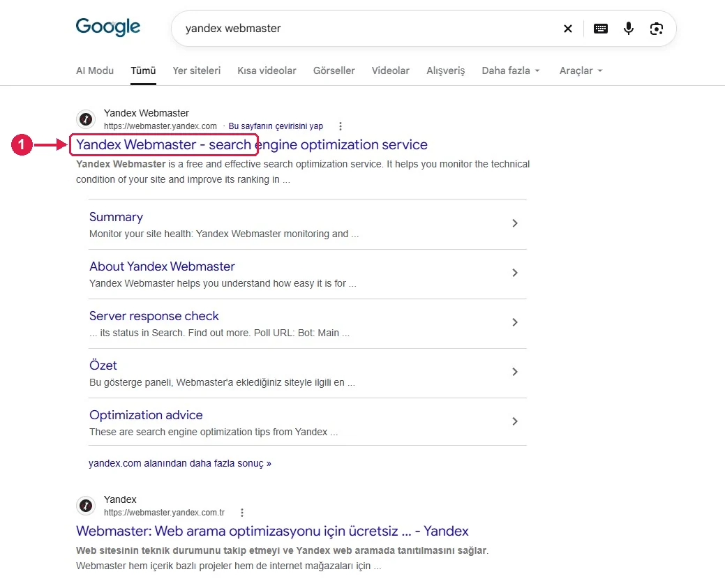Screen dimensions: 725x588
Task: Click snippet 'These are search engine optimization tips'
Action: pyautogui.click(x=214, y=432)
